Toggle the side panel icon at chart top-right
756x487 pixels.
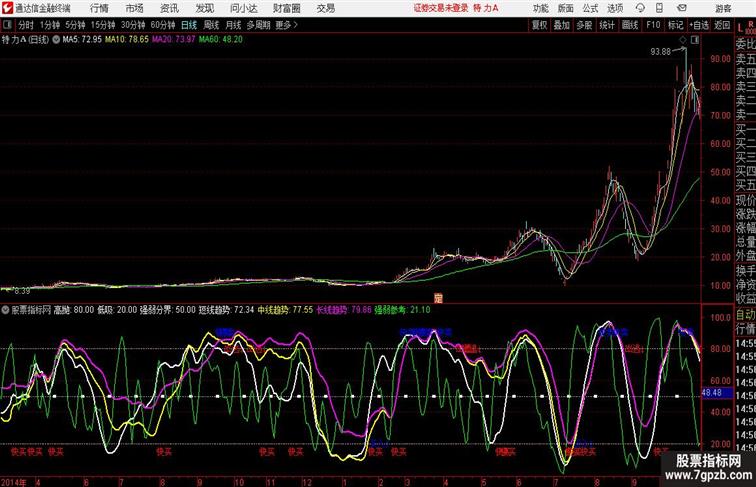click(x=695, y=40)
